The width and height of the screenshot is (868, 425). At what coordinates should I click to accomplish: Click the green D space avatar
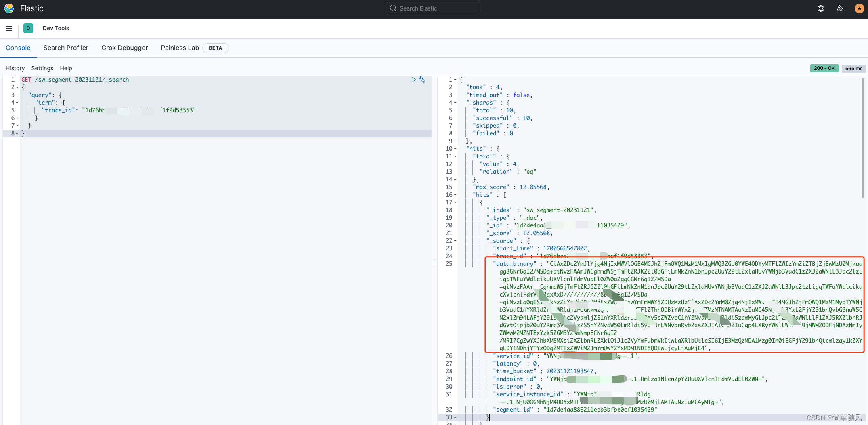[x=28, y=28]
